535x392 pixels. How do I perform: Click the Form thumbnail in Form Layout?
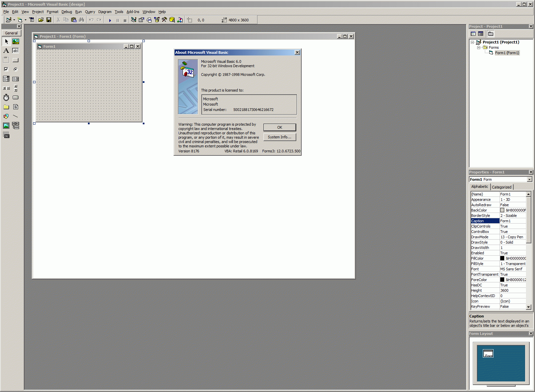488,353
